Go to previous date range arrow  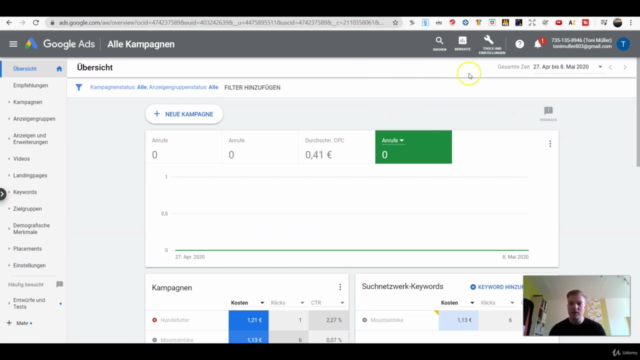(x=610, y=67)
